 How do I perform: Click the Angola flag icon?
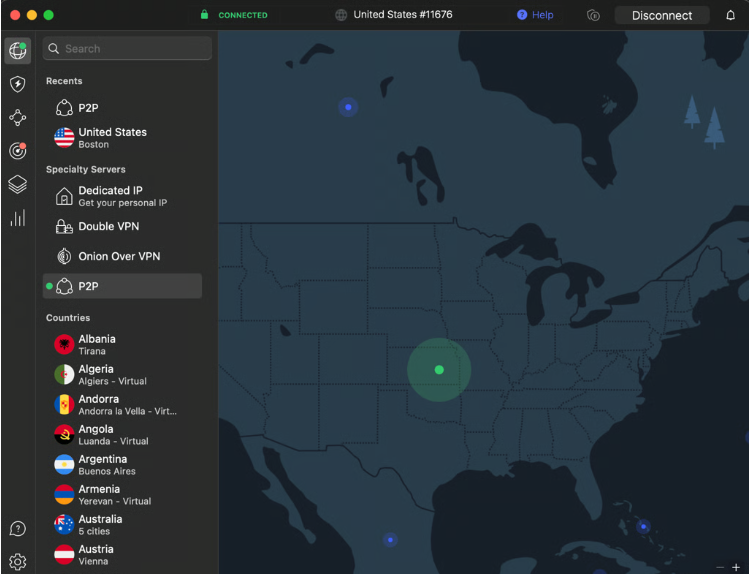(x=64, y=435)
